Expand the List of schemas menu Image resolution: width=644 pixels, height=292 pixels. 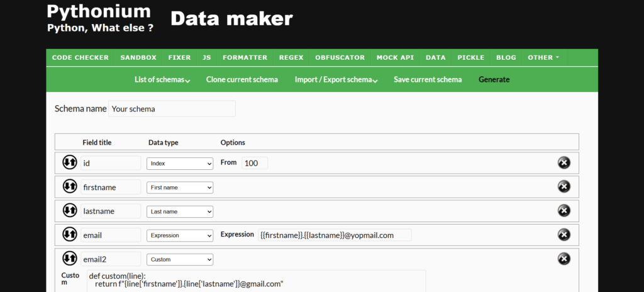[x=162, y=79]
